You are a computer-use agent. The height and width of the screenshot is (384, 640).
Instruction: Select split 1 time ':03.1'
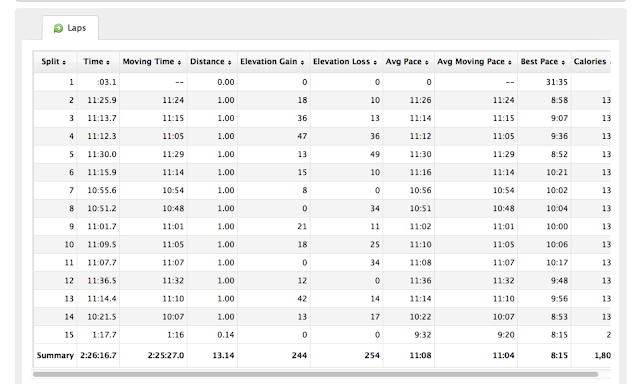coord(107,82)
